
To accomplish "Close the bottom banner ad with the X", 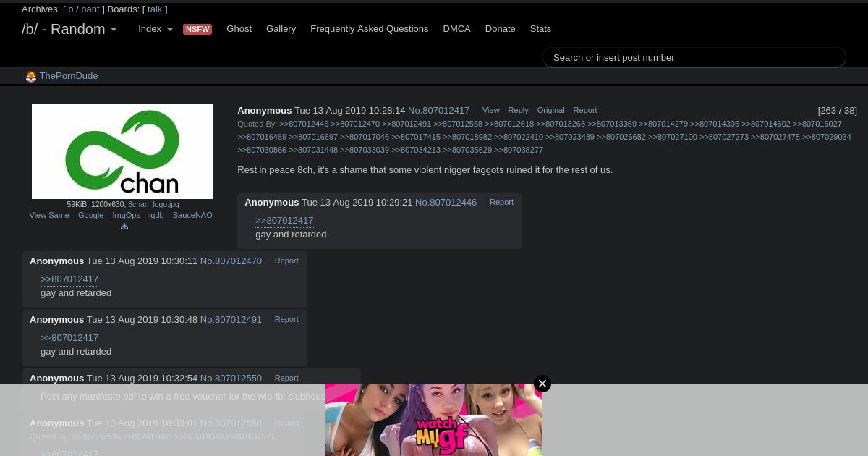I will 542,384.
